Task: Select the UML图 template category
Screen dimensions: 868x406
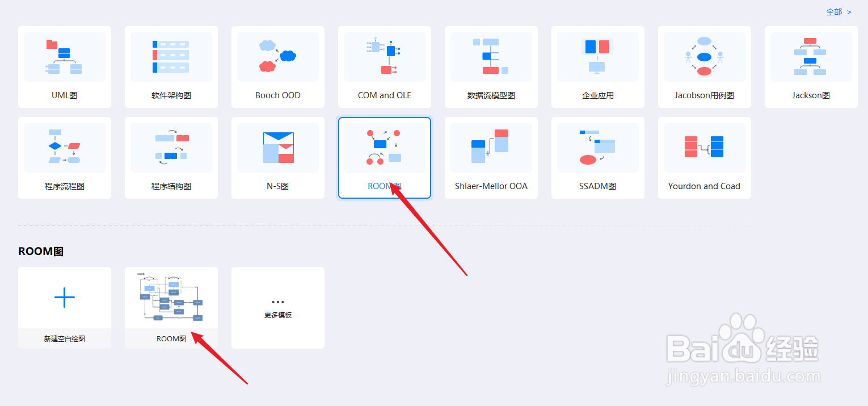Action: coord(64,67)
